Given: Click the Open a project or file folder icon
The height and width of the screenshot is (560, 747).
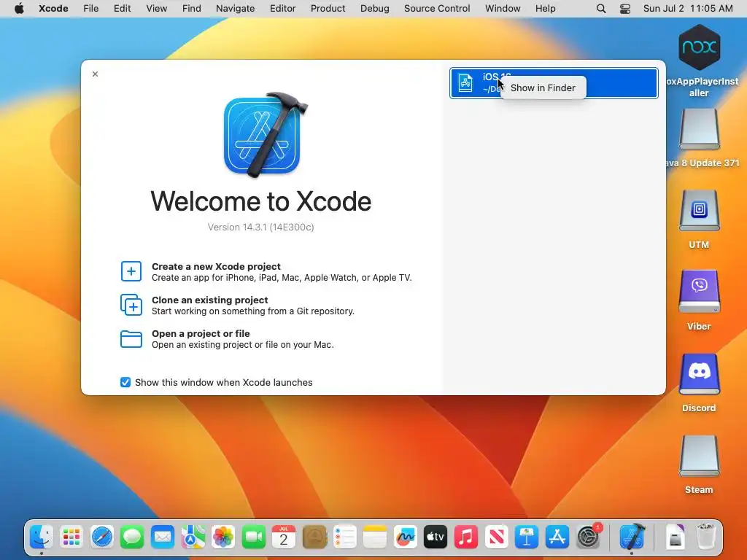Looking at the screenshot, I should [x=131, y=339].
